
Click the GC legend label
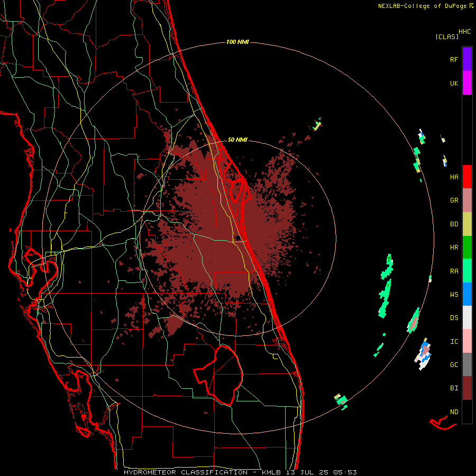tap(454, 365)
